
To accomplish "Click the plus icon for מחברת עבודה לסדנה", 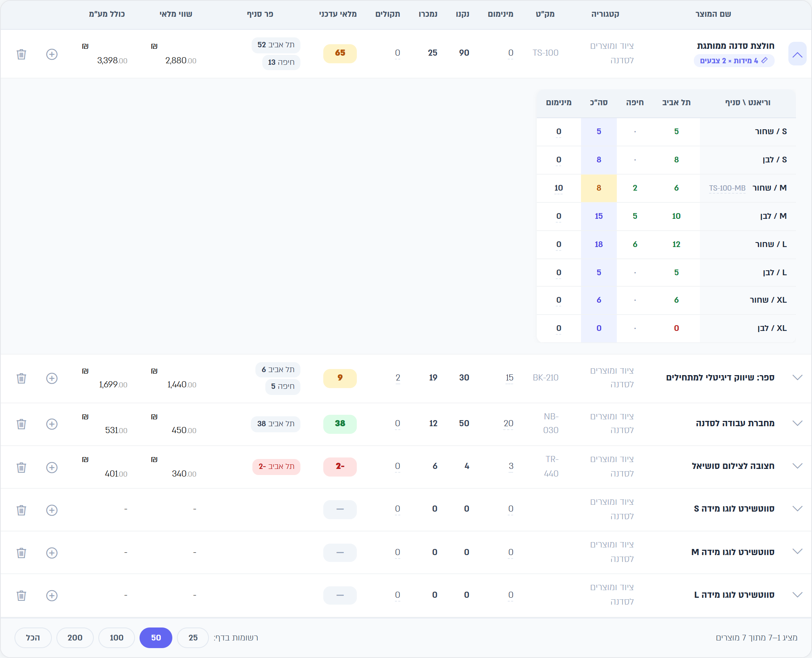I will pyautogui.click(x=52, y=424).
